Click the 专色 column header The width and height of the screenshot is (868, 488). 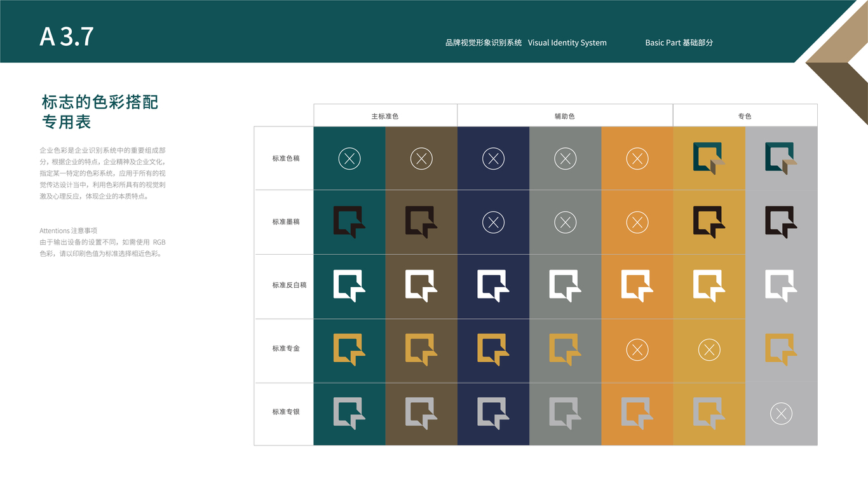pos(745,116)
